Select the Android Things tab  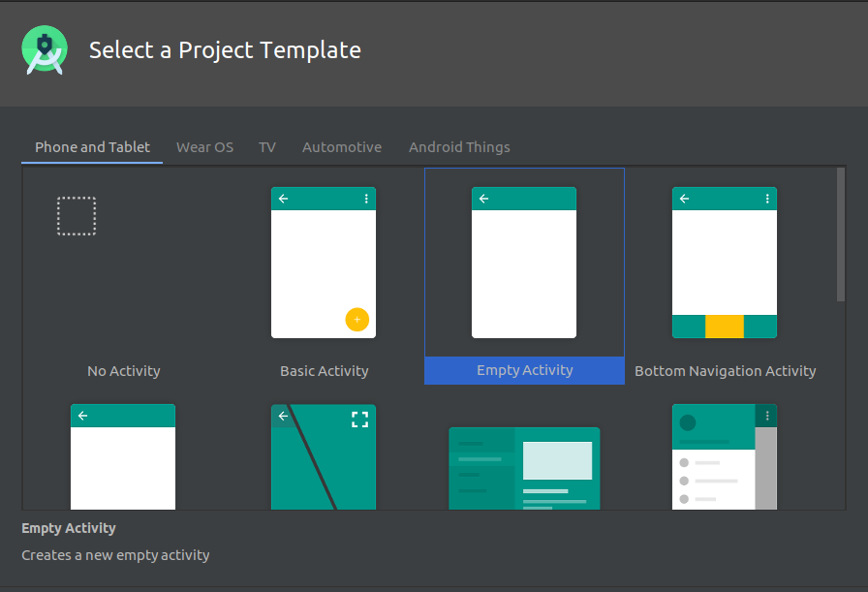point(459,146)
